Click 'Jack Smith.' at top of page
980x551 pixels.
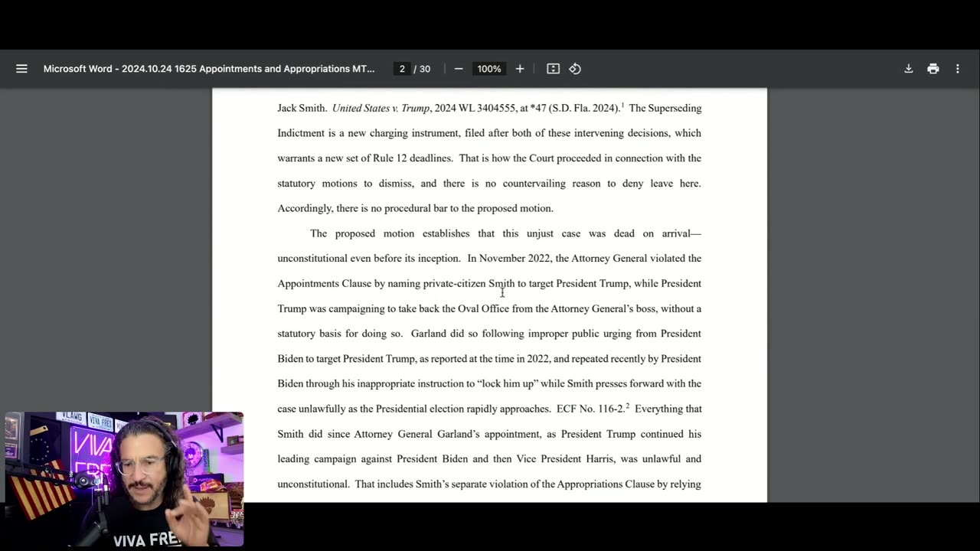pyautogui.click(x=302, y=108)
